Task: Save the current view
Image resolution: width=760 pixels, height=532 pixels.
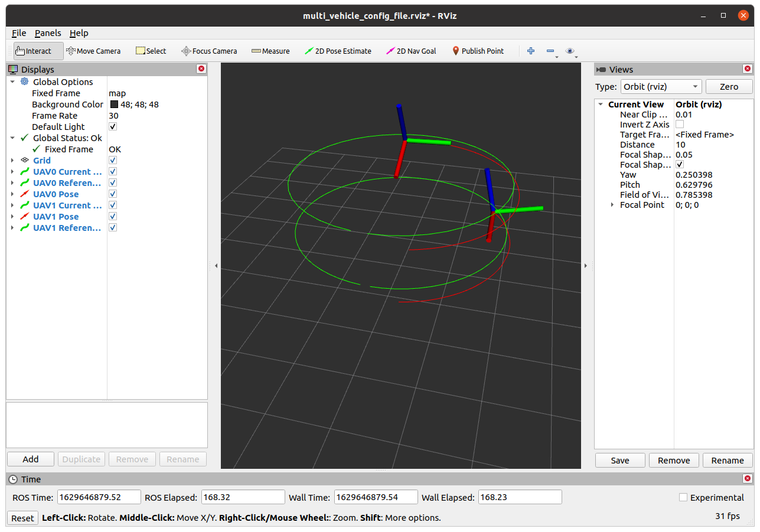Action: point(620,460)
